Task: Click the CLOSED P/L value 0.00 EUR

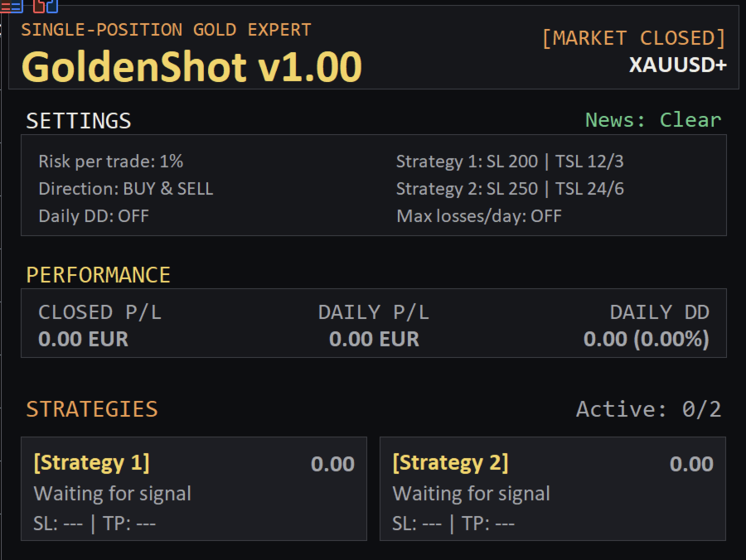Action: [x=83, y=340]
